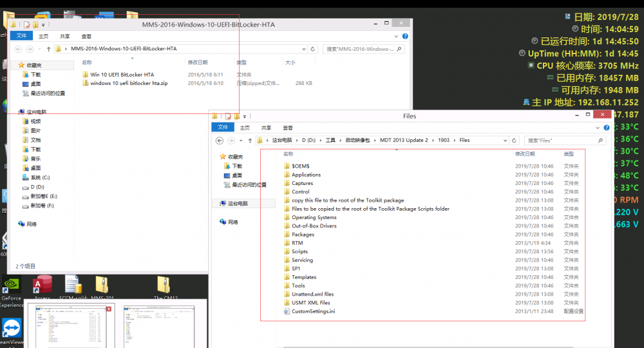Open The CM12 zipped desktop folder
Screen dimensions: 644x348
click(x=165, y=287)
